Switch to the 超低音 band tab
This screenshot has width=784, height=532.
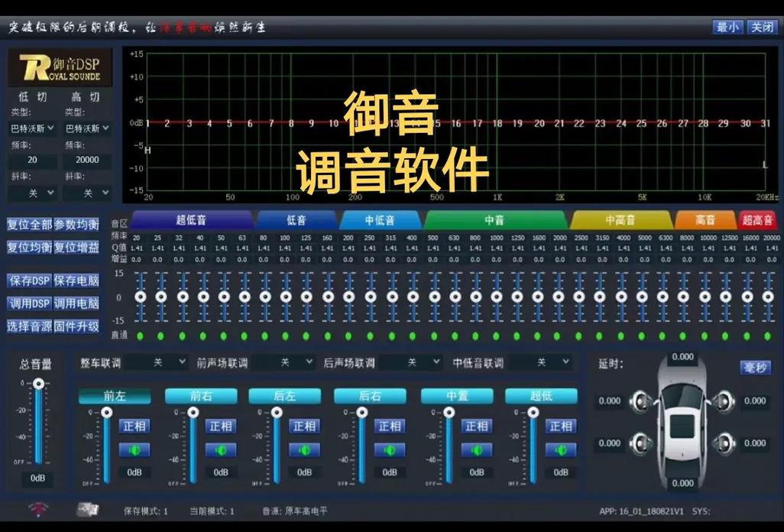tap(192, 220)
